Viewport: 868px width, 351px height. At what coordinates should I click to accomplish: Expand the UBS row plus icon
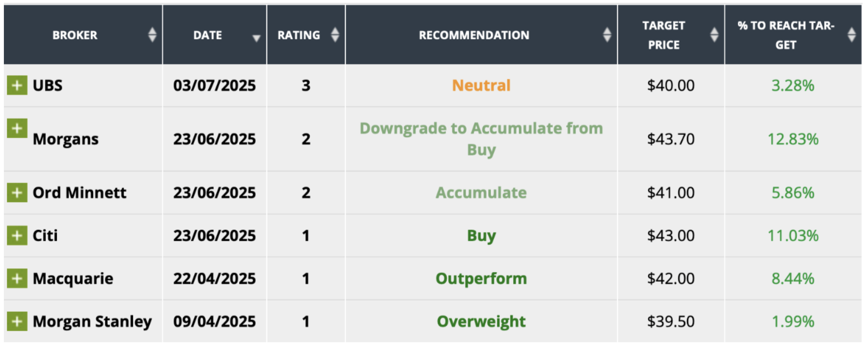tap(17, 85)
